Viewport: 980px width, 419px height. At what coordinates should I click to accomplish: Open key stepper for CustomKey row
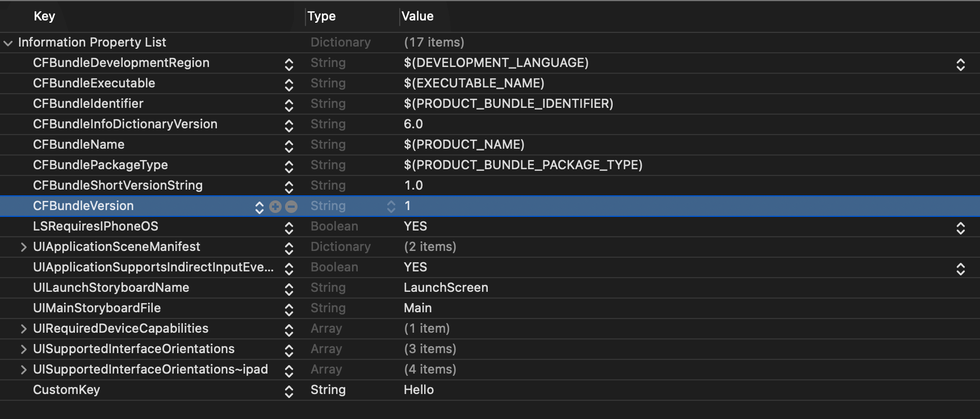pos(289,391)
